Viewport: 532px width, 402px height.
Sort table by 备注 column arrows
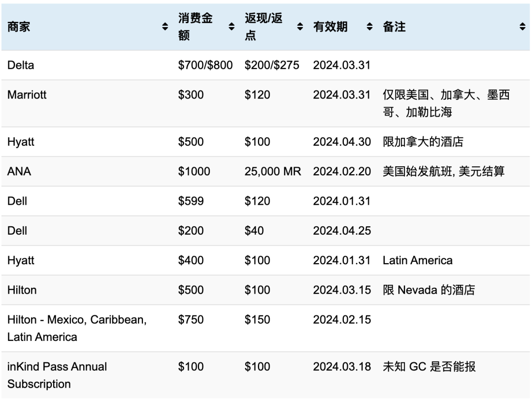click(522, 27)
